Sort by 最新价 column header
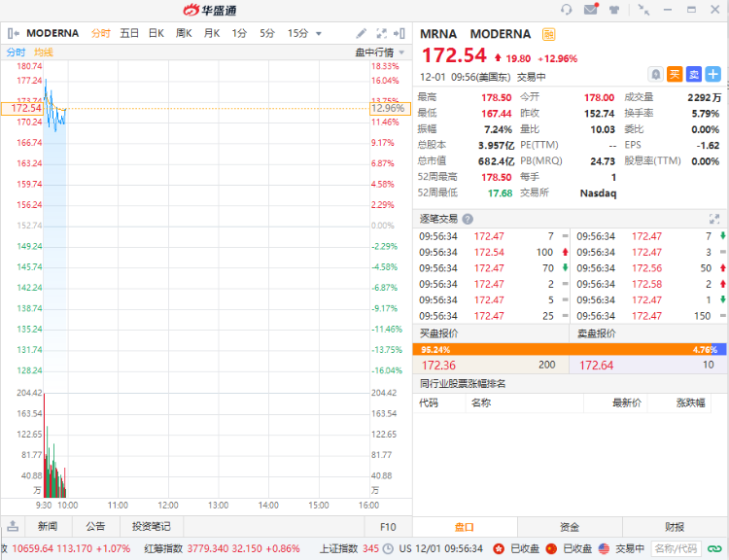Image resolution: width=729 pixels, height=560 pixels. [627, 402]
